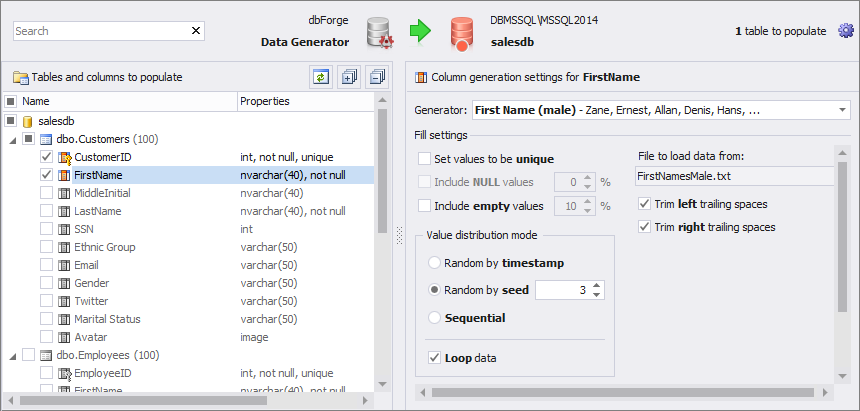This screenshot has height=411, width=860.
Task: Click the Name column header
Action: (x=129, y=102)
